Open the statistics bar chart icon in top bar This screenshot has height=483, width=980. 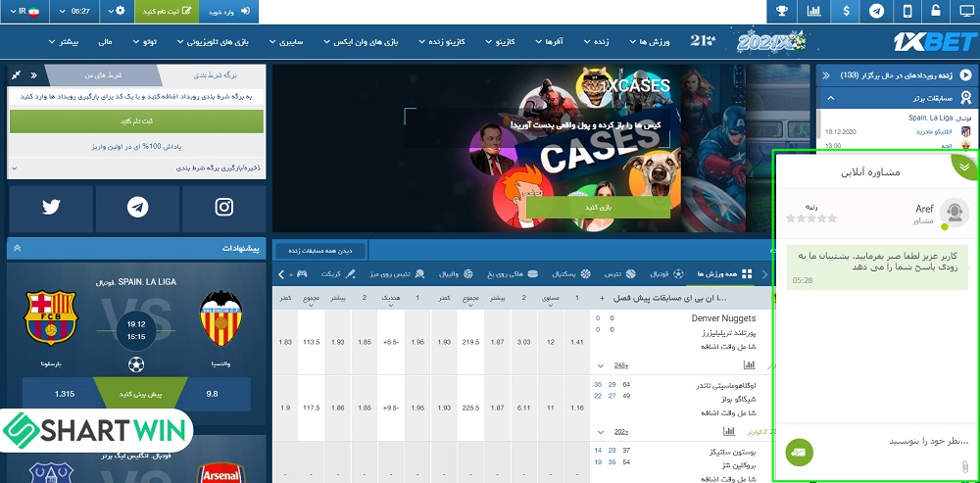pyautogui.click(x=813, y=12)
